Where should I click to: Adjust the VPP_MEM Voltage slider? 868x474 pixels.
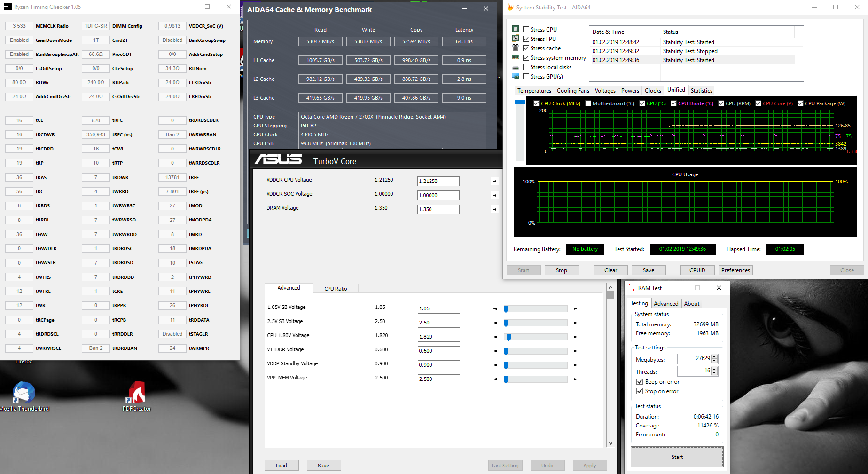tap(536, 379)
